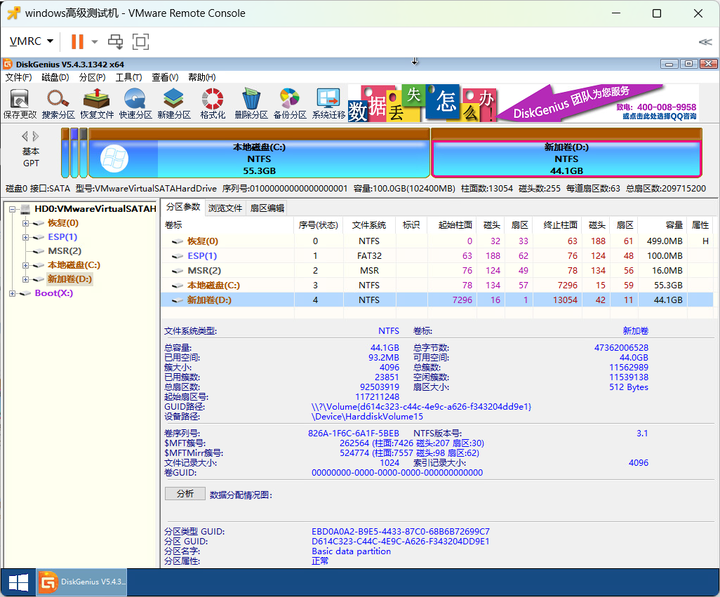Image resolution: width=720 pixels, height=597 pixels.
Task: Open the Search Partition (搜索分区) tool
Action: tap(58, 104)
